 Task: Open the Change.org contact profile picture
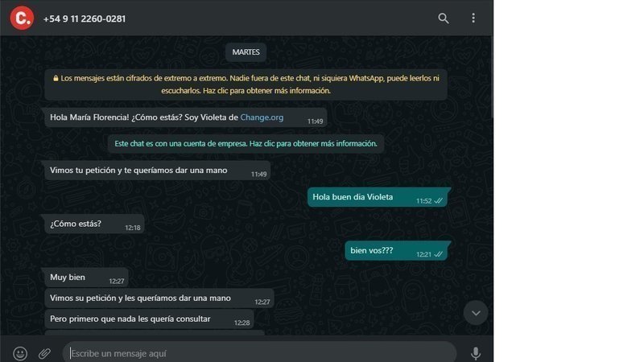(22, 18)
